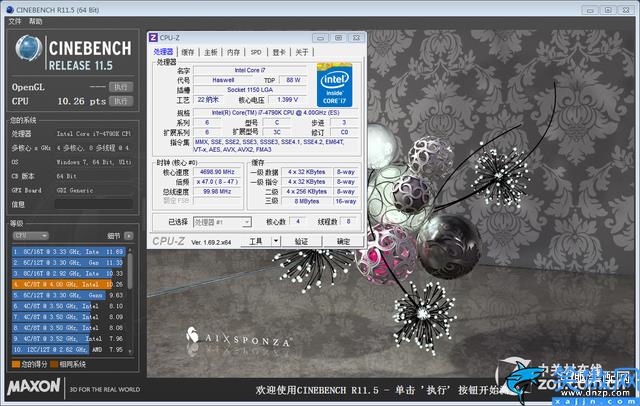Maximize the Cinebench window
Screen dimensions: 640x406
(x=608, y=10)
